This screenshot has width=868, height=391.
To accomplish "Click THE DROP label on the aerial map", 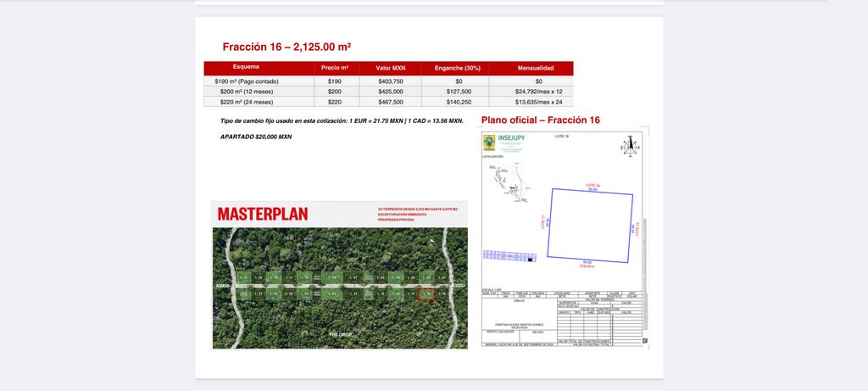I will [x=340, y=335].
